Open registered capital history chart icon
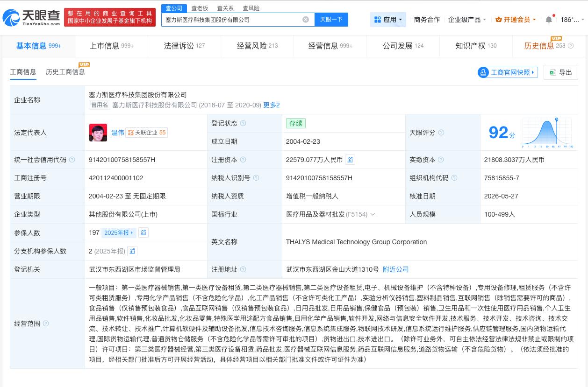 350,160
